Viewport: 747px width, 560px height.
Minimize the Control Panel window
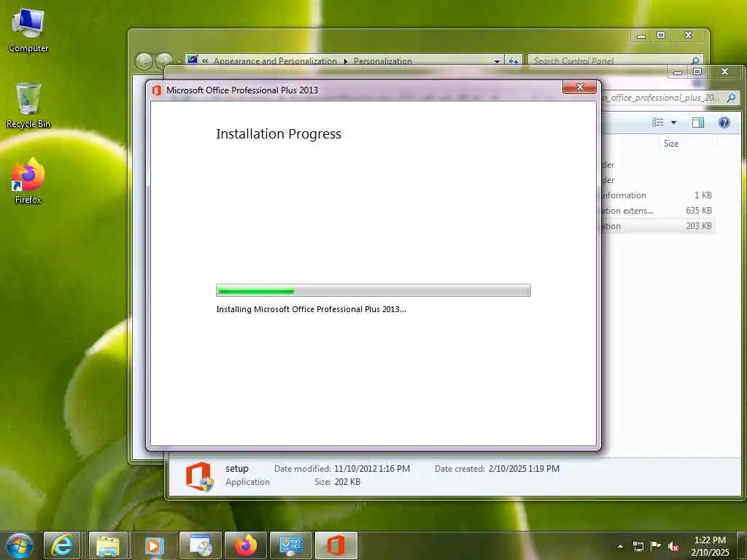pos(641,35)
